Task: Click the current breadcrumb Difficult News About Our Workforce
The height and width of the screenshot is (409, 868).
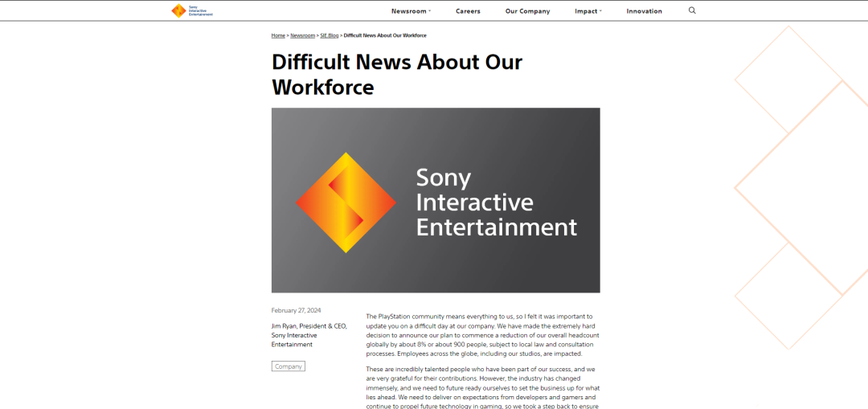Action: pyautogui.click(x=385, y=35)
